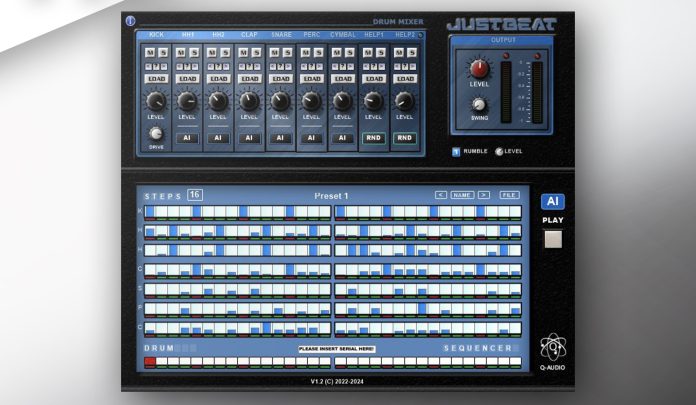Image resolution: width=696 pixels, height=405 pixels.
Task: Mute the KICK channel with M button
Action: tap(150, 52)
